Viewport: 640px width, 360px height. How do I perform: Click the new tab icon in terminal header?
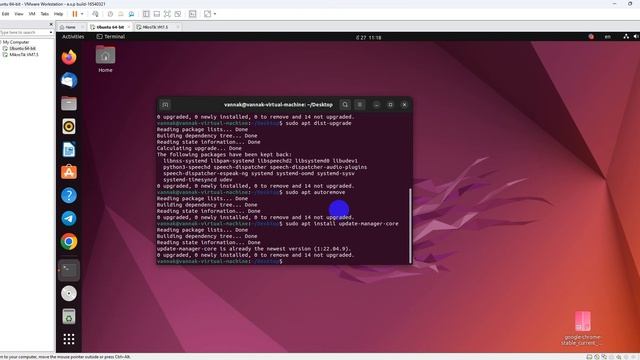[x=165, y=105]
